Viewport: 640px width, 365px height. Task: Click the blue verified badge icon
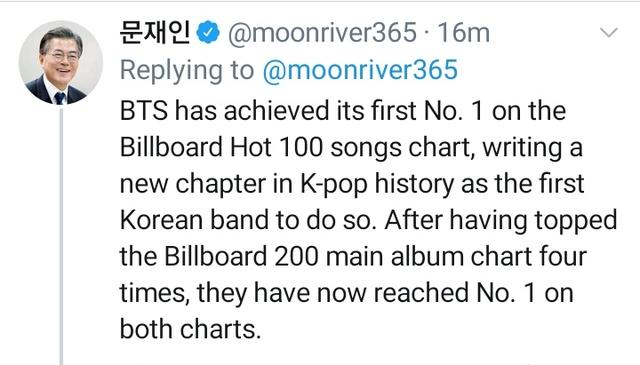pos(208,33)
